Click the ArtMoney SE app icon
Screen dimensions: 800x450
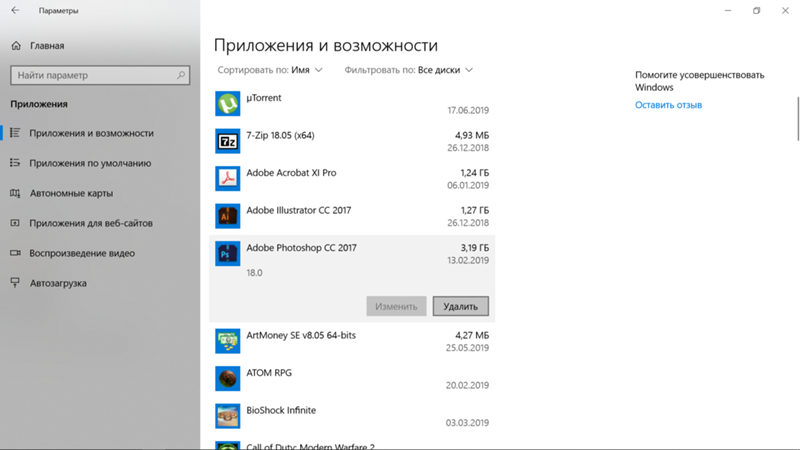click(228, 341)
